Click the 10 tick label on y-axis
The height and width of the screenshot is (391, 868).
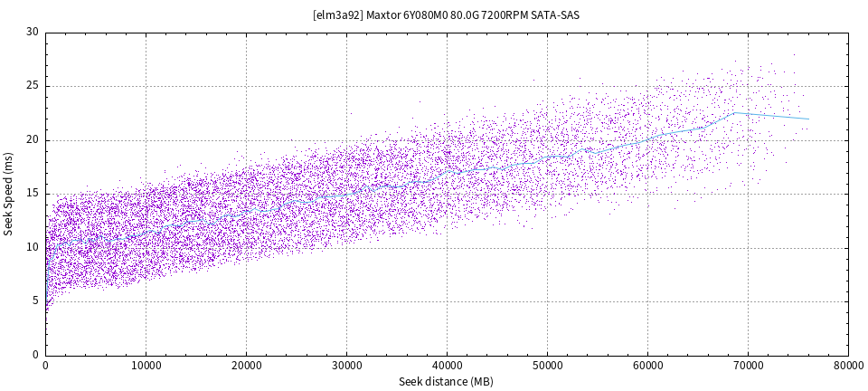point(33,248)
